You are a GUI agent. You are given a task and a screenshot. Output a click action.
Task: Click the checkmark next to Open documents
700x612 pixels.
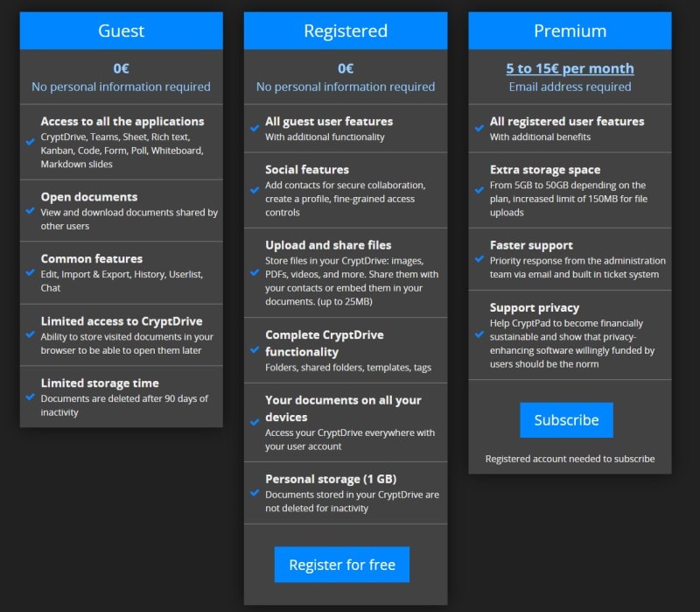pyautogui.click(x=30, y=211)
